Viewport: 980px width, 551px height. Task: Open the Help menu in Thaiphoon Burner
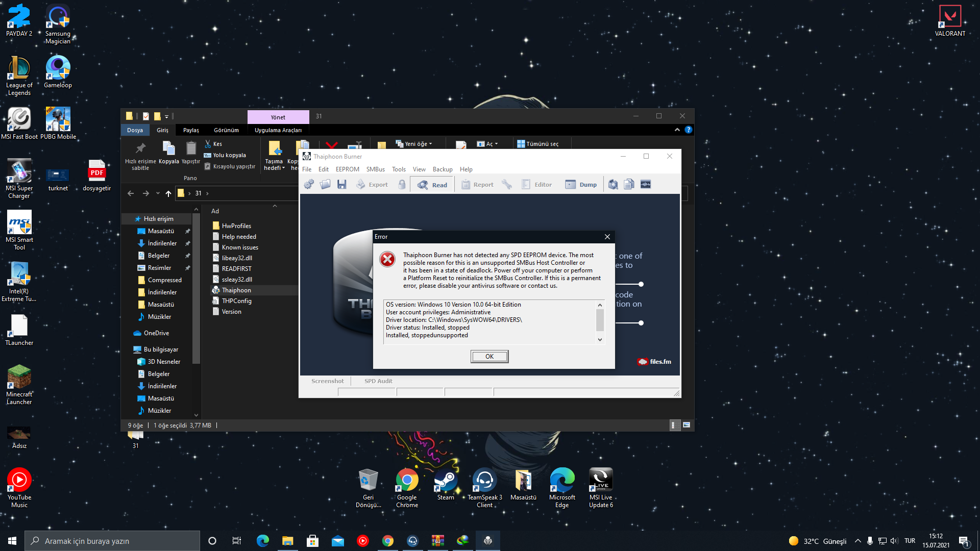466,169
